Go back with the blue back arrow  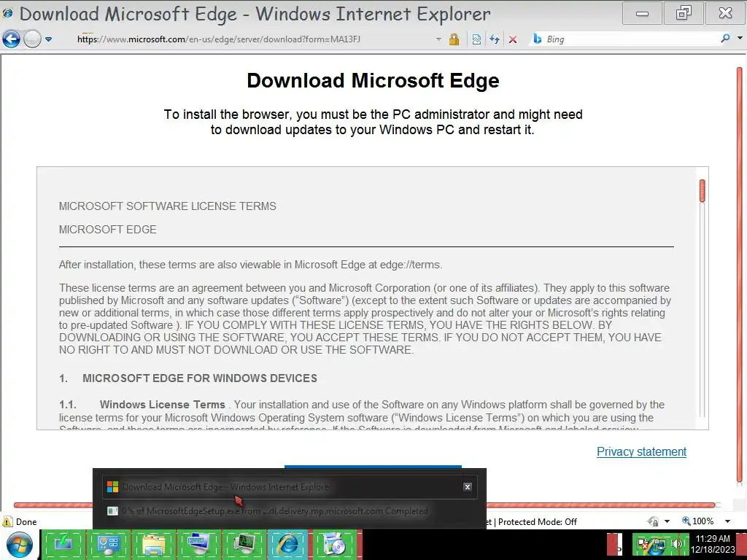pyautogui.click(x=11, y=39)
